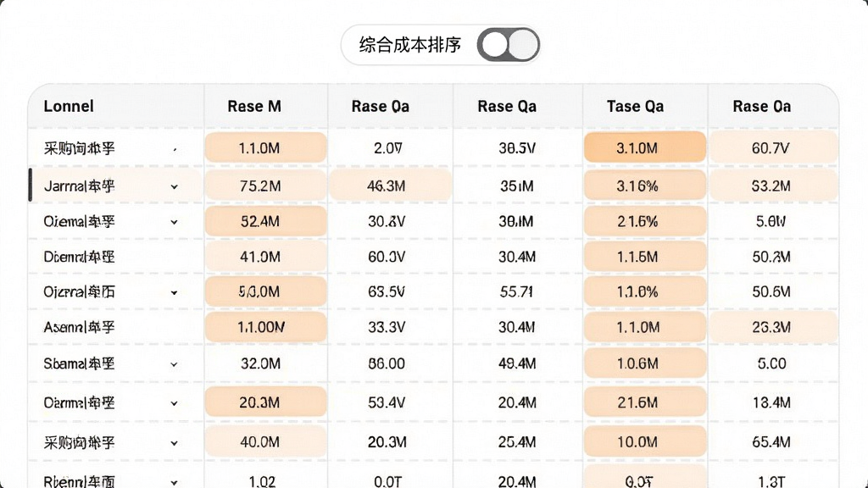868x488 pixels.
Task: Select the Oarmal row label
Action: pyautogui.click(x=79, y=402)
